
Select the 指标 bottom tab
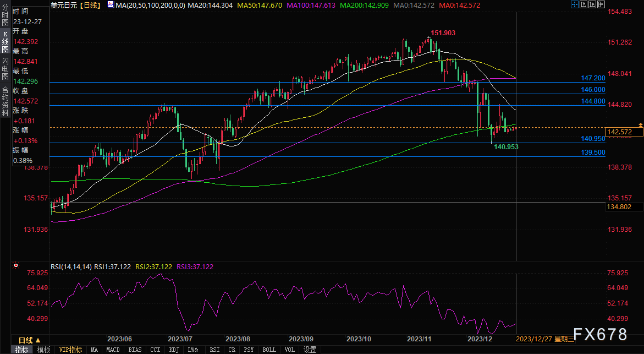coord(22,350)
